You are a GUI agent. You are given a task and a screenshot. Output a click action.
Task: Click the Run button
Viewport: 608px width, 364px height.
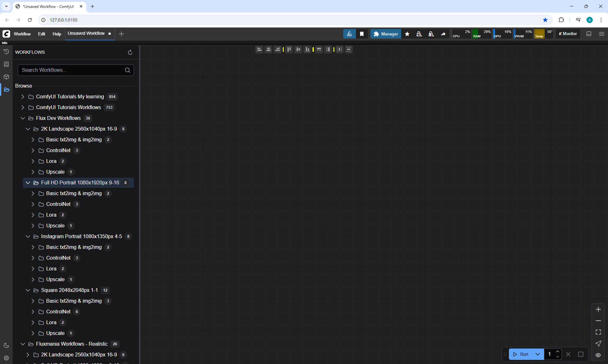pyautogui.click(x=521, y=354)
